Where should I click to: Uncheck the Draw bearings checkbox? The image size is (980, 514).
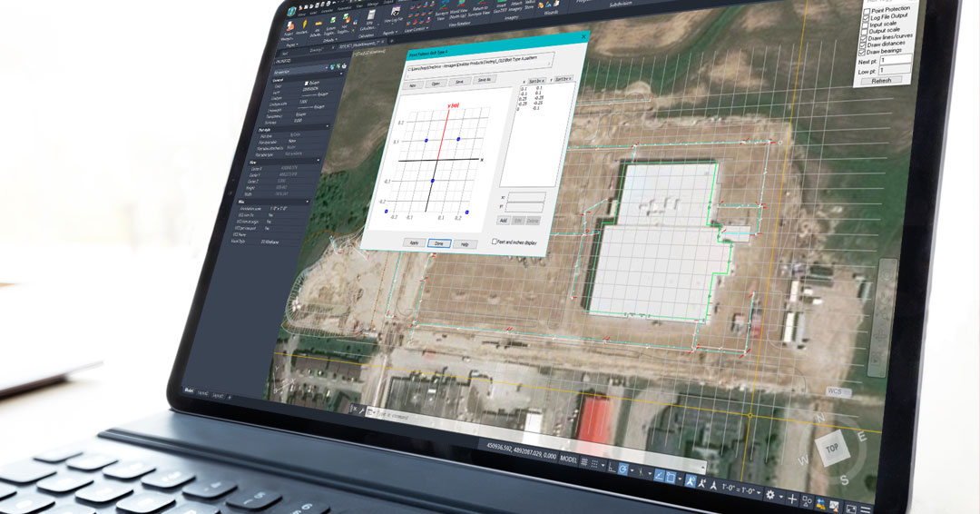point(864,52)
